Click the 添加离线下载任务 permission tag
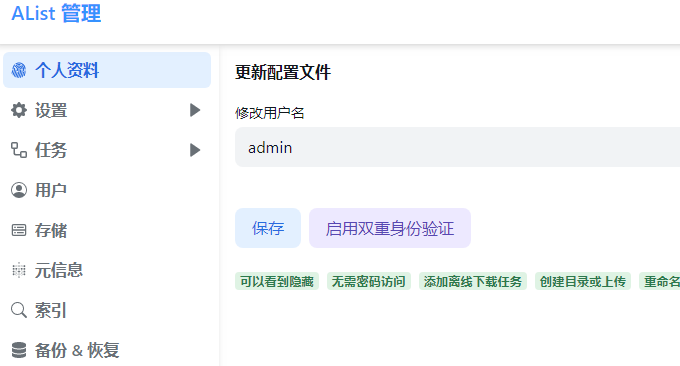Screen dimensions: 680x366 click(x=473, y=281)
